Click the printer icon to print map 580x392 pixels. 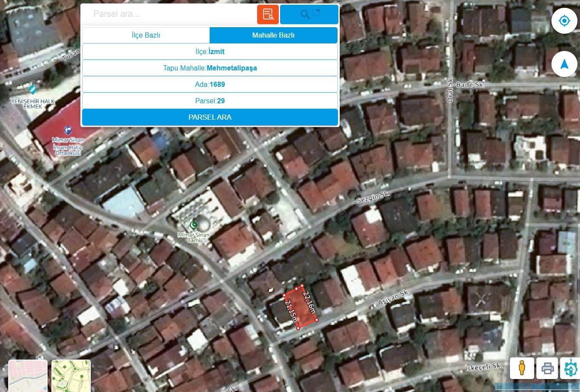pyautogui.click(x=547, y=368)
